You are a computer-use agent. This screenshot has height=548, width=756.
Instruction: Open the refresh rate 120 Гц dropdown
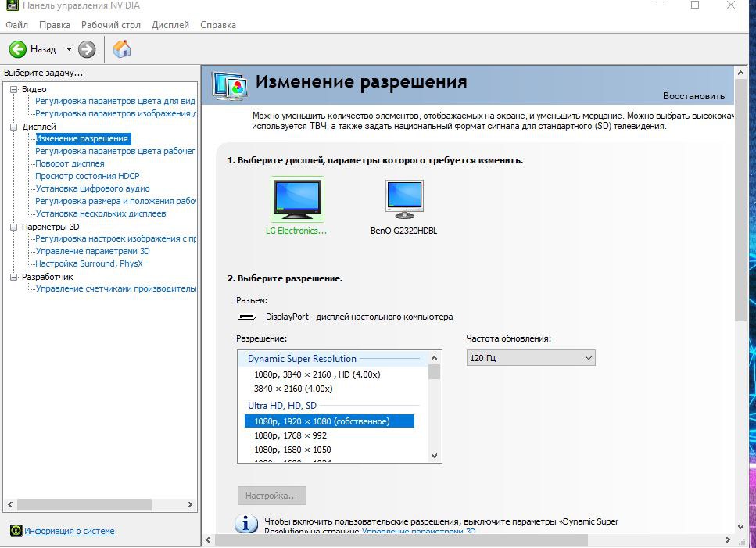pyautogui.click(x=531, y=358)
